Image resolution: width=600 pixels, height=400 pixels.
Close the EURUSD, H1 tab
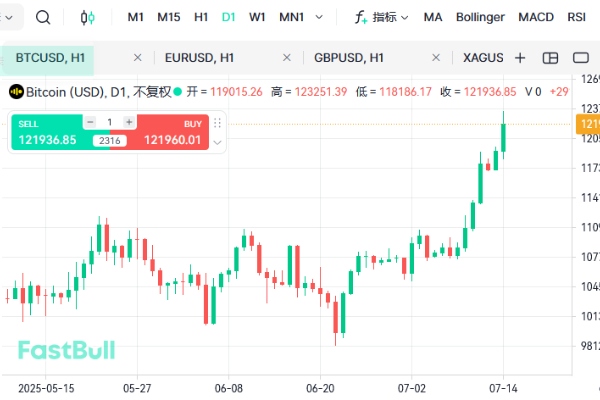[x=287, y=58]
